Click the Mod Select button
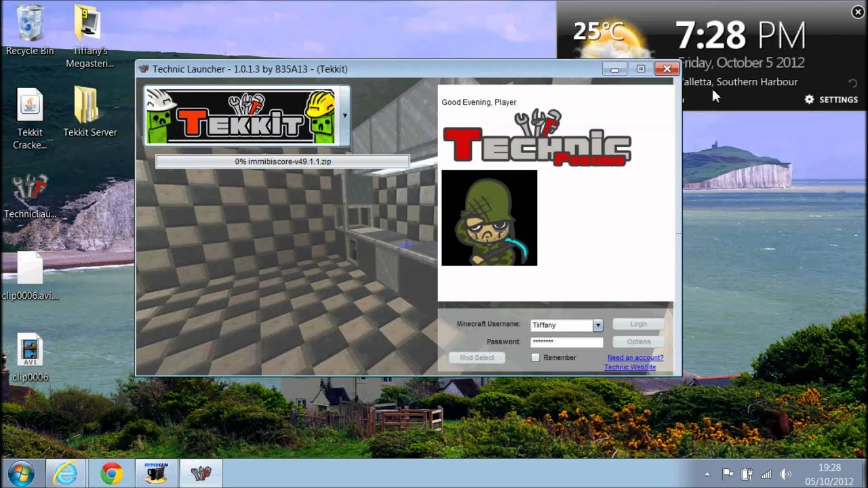Viewport: 868px width, 488px height. pos(477,357)
